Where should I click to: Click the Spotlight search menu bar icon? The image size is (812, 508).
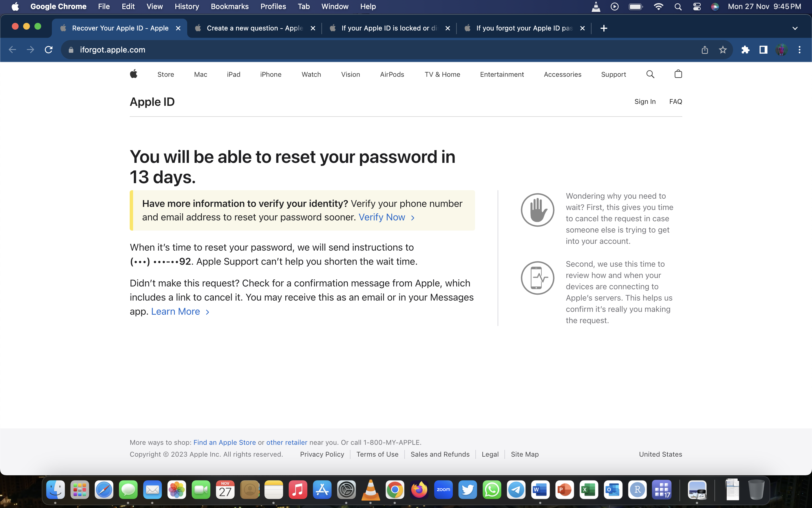(678, 7)
